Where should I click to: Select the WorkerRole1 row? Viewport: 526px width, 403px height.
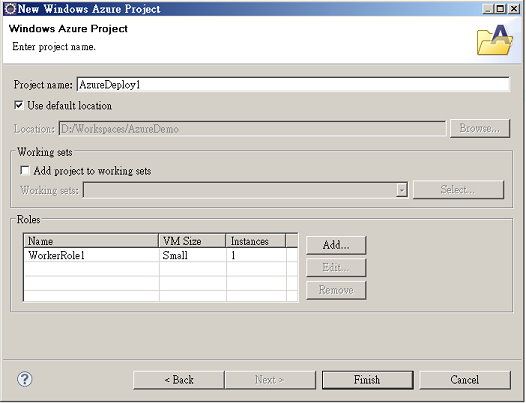160,255
